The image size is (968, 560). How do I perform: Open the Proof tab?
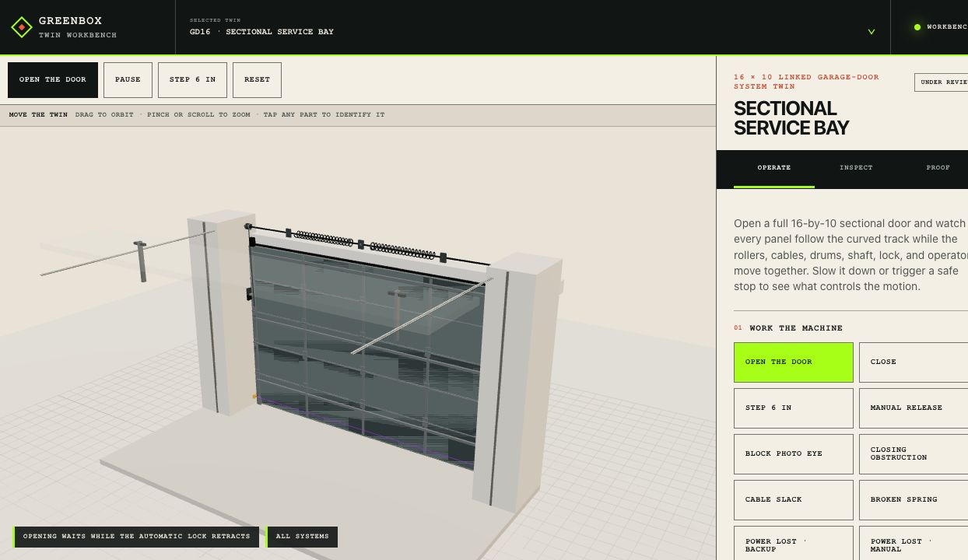pyautogui.click(x=938, y=168)
